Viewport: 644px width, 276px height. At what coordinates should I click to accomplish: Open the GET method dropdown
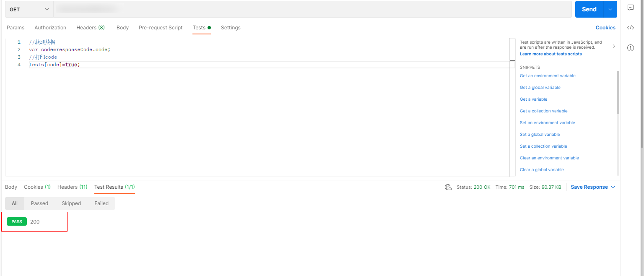point(29,9)
